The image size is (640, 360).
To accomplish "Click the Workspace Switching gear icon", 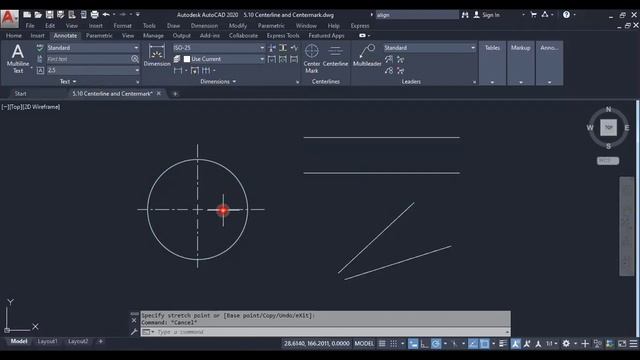I will tap(566, 344).
